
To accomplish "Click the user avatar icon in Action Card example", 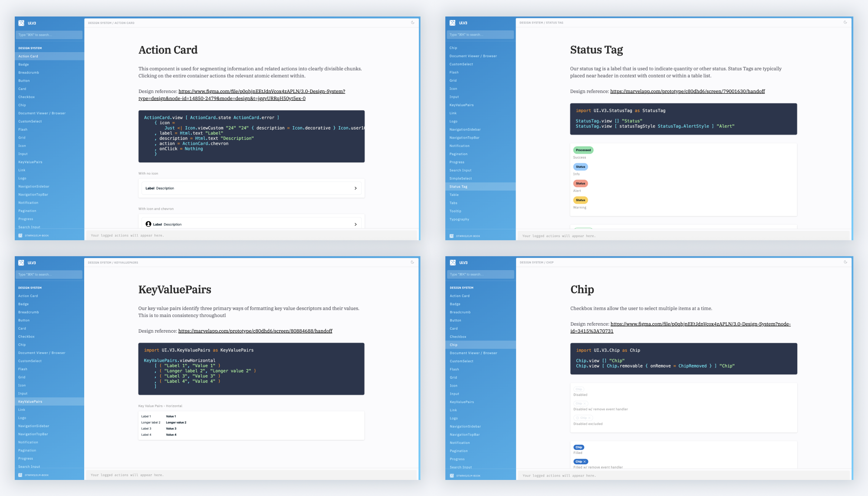I will [148, 224].
